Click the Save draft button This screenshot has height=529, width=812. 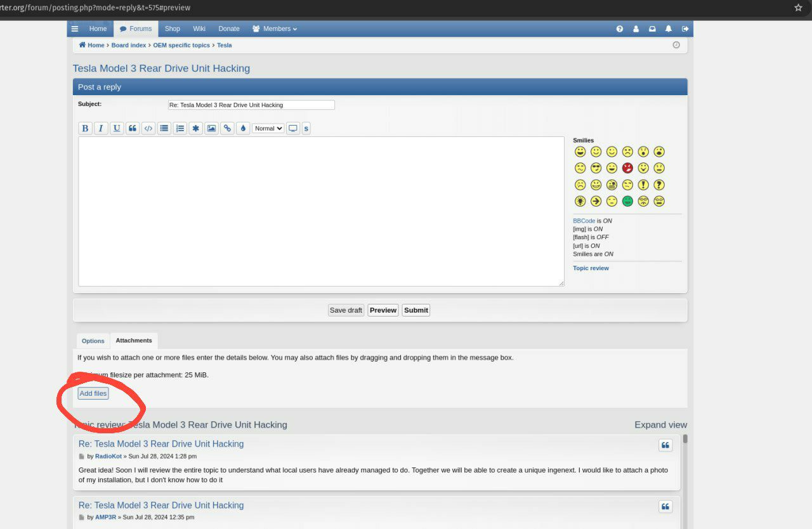(346, 310)
